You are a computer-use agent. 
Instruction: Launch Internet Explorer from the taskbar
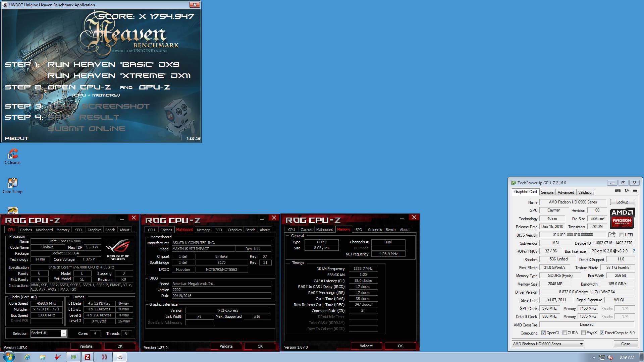pos(27,357)
